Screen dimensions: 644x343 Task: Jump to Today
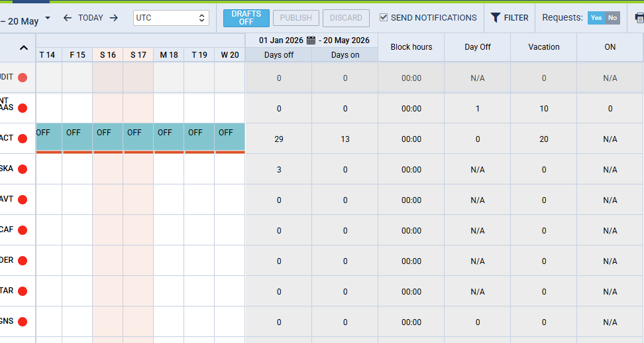click(x=91, y=18)
